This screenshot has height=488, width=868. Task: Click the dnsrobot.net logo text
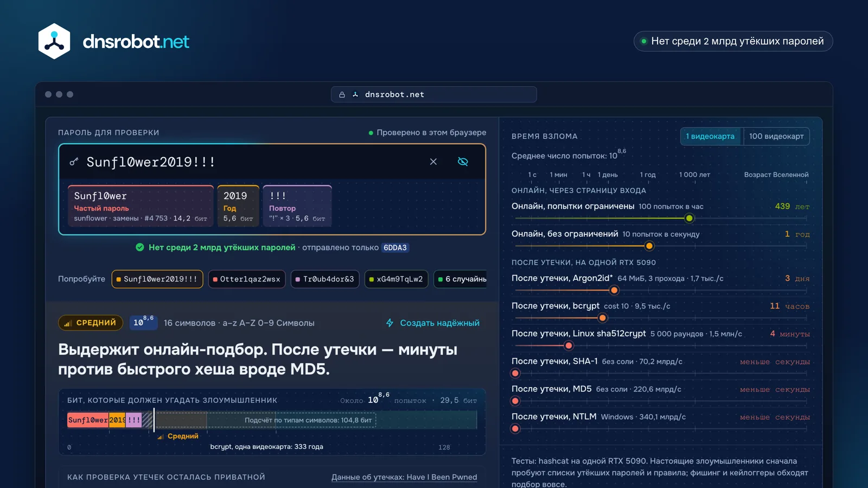tap(136, 42)
